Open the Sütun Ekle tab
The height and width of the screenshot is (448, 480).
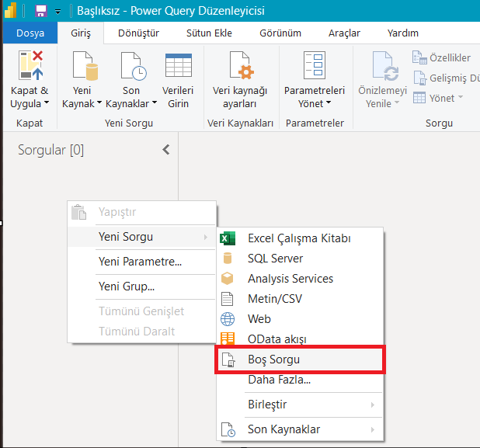click(208, 33)
